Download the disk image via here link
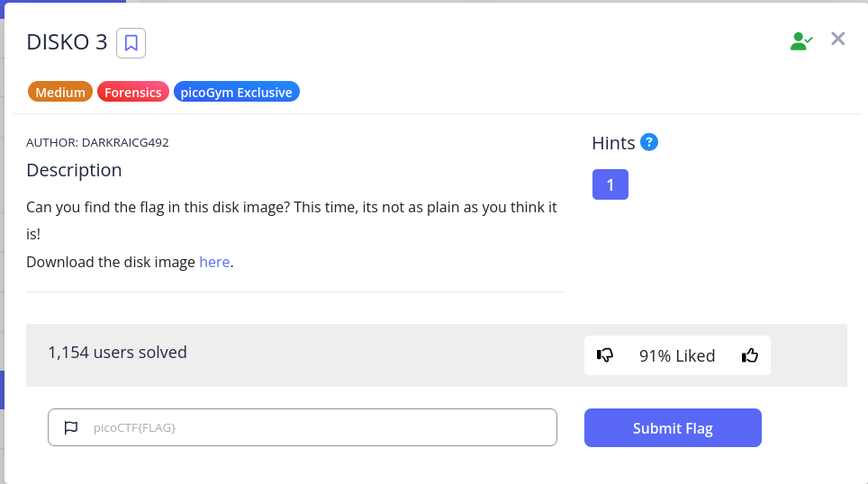The image size is (868, 484). [x=214, y=262]
